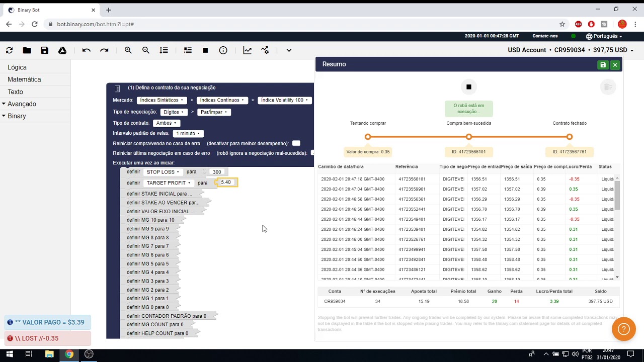Click the undo arrow in toolbar
This screenshot has width=644, height=362.
tap(87, 50)
